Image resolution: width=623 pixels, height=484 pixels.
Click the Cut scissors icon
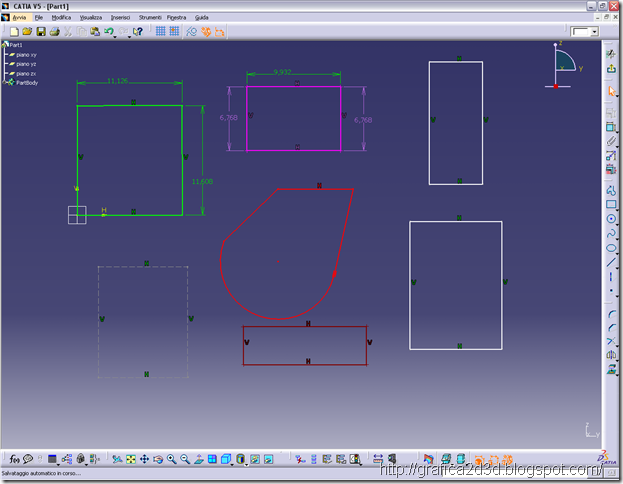(x=68, y=32)
